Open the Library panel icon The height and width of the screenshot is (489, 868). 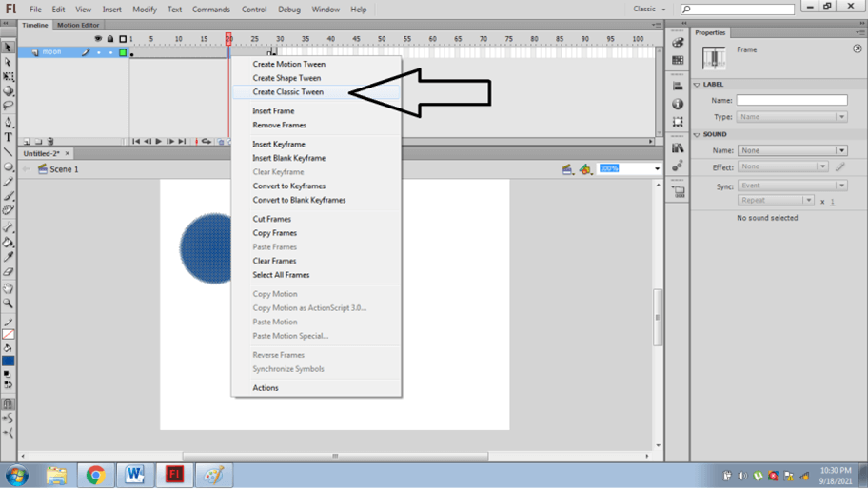[x=678, y=147]
